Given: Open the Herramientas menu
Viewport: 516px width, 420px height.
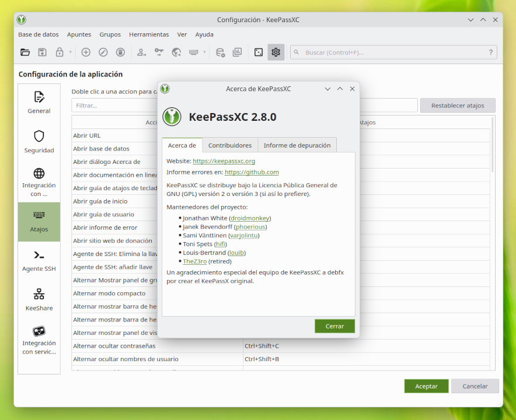Looking at the screenshot, I should [149, 34].
